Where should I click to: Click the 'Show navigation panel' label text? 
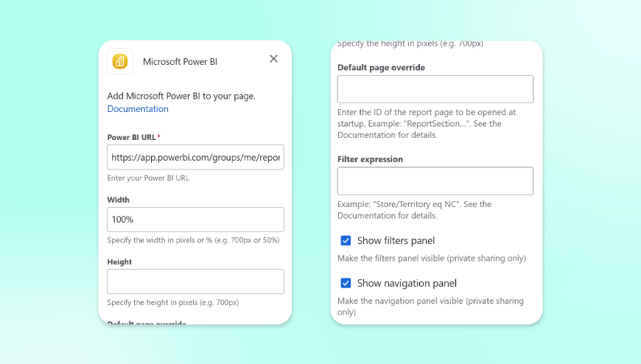(407, 283)
